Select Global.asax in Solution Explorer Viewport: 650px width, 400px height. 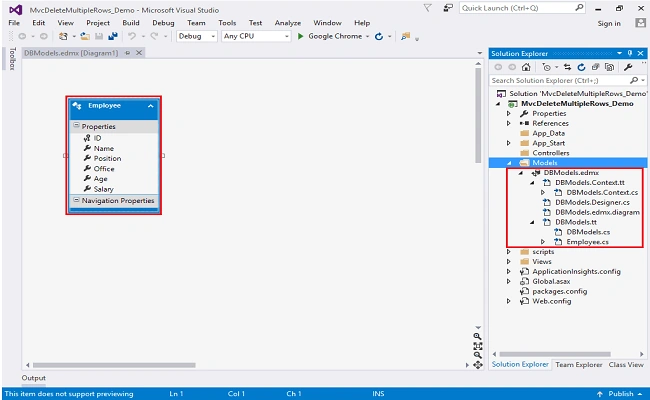pos(551,281)
